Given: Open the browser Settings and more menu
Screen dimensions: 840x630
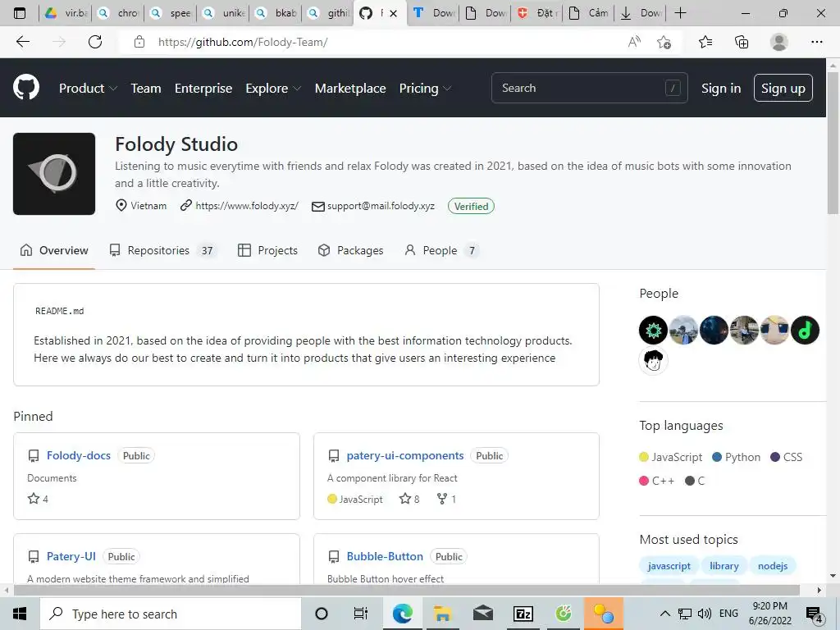Looking at the screenshot, I should coord(816,42).
